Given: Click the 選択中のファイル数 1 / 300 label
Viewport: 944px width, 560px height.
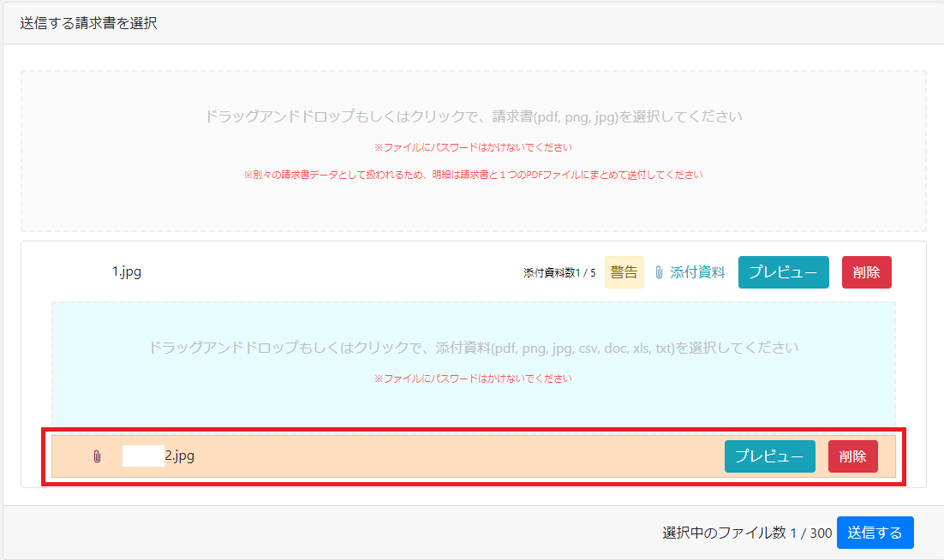Looking at the screenshot, I should (x=746, y=533).
